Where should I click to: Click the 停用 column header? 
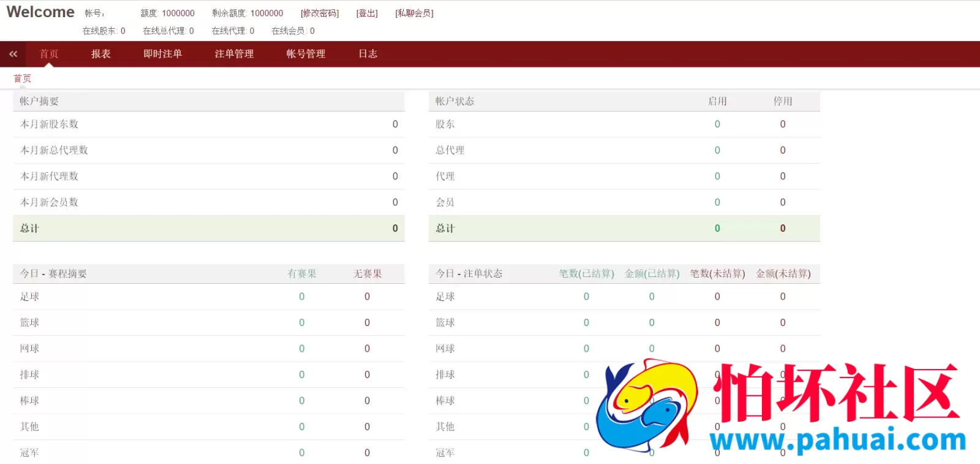pos(783,101)
